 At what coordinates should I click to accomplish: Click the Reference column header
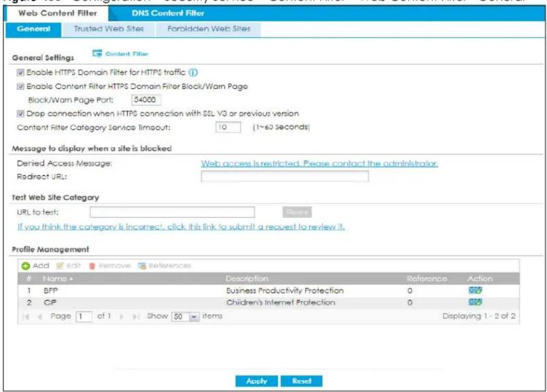[x=427, y=279]
